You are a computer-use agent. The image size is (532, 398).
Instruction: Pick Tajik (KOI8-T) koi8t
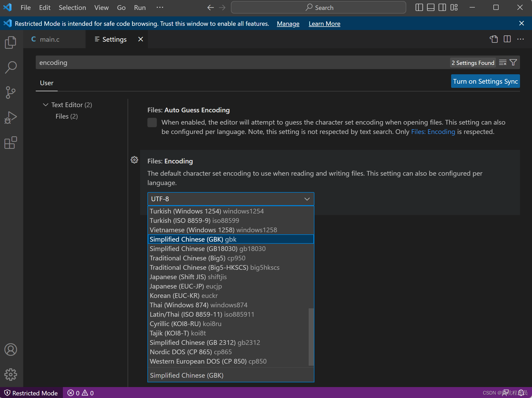(228, 333)
